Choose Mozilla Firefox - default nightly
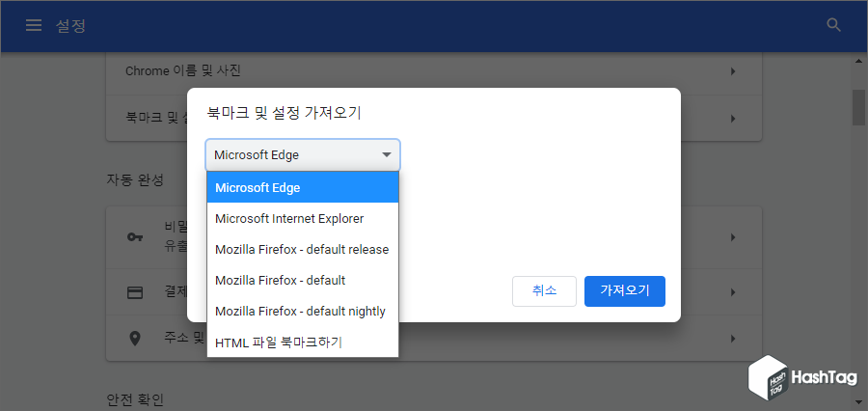The width and height of the screenshot is (868, 411). [303, 312]
